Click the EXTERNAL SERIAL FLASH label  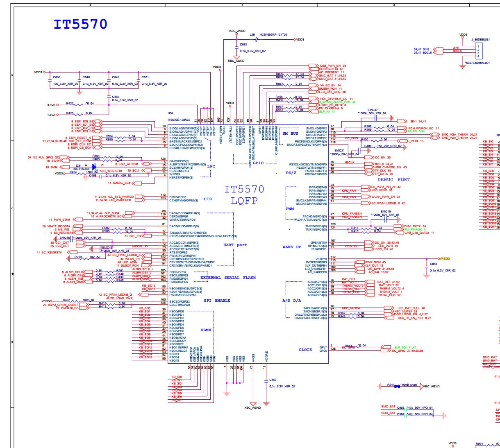coord(228,278)
